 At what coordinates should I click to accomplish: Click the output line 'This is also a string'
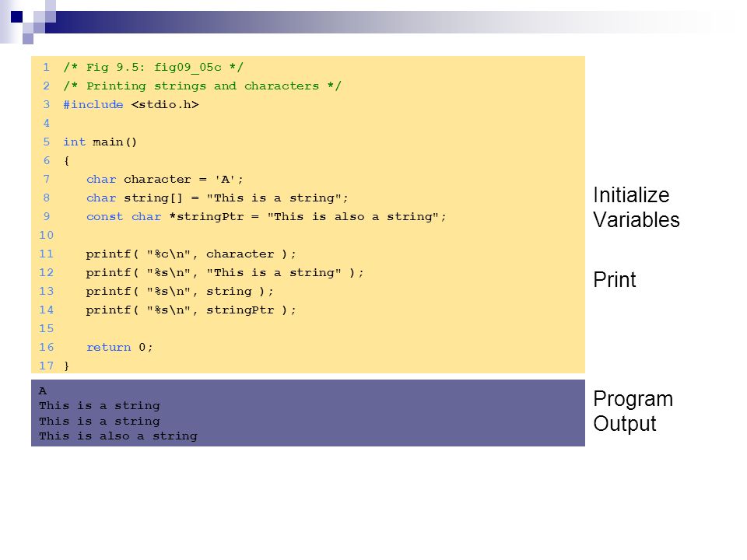118,436
